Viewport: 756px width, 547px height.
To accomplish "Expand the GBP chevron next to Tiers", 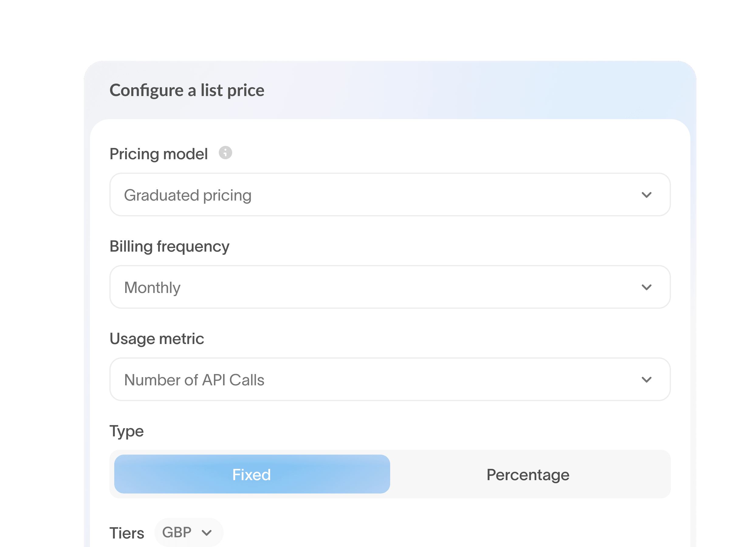I will point(206,532).
